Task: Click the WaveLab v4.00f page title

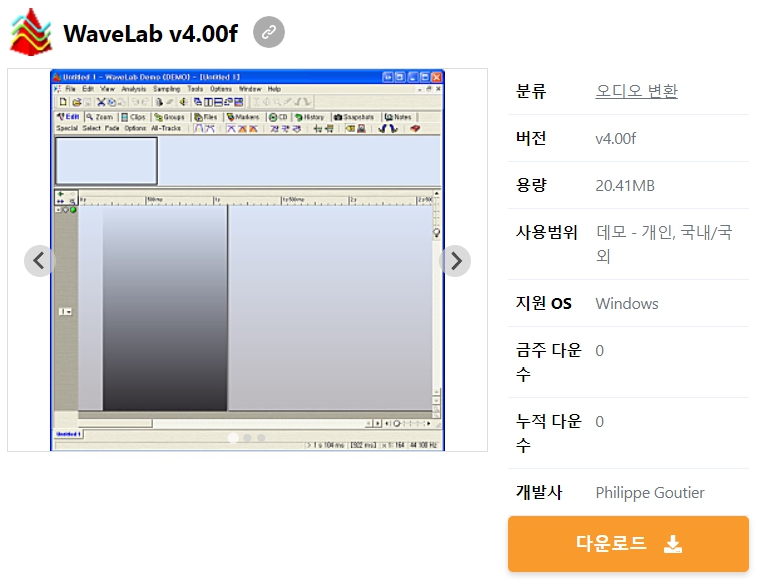Action: click(x=150, y=33)
